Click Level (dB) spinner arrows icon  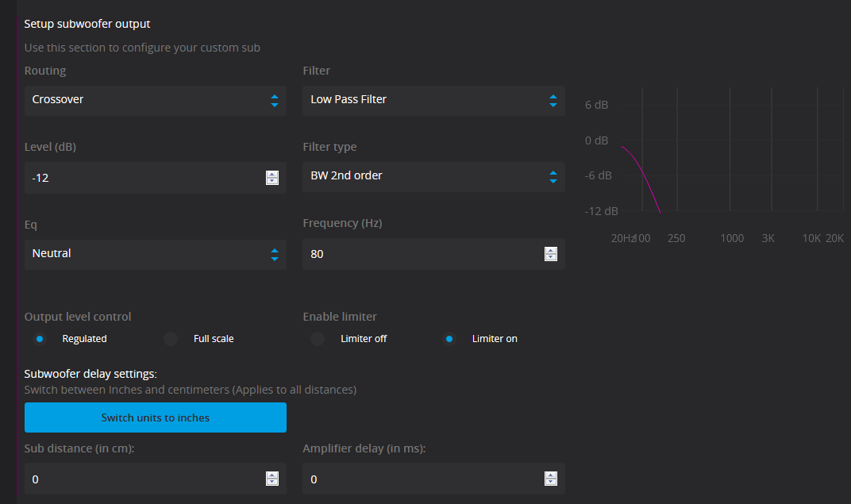click(x=272, y=178)
